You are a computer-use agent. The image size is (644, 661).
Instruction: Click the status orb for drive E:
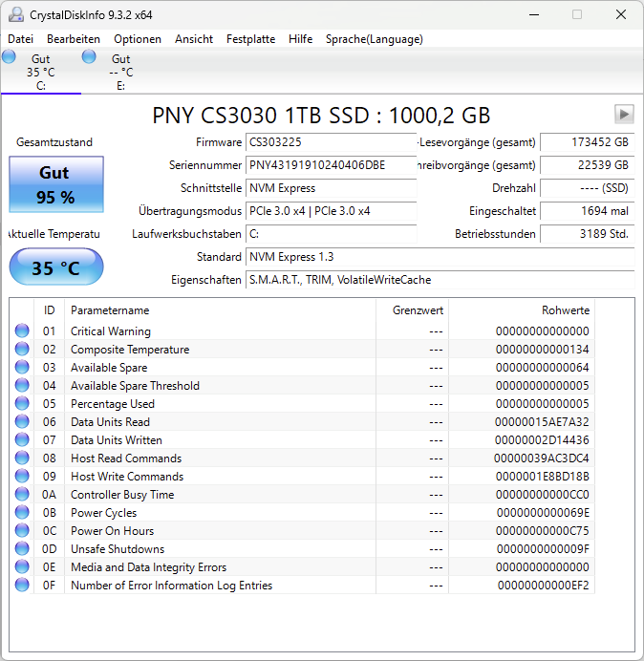[x=89, y=56]
